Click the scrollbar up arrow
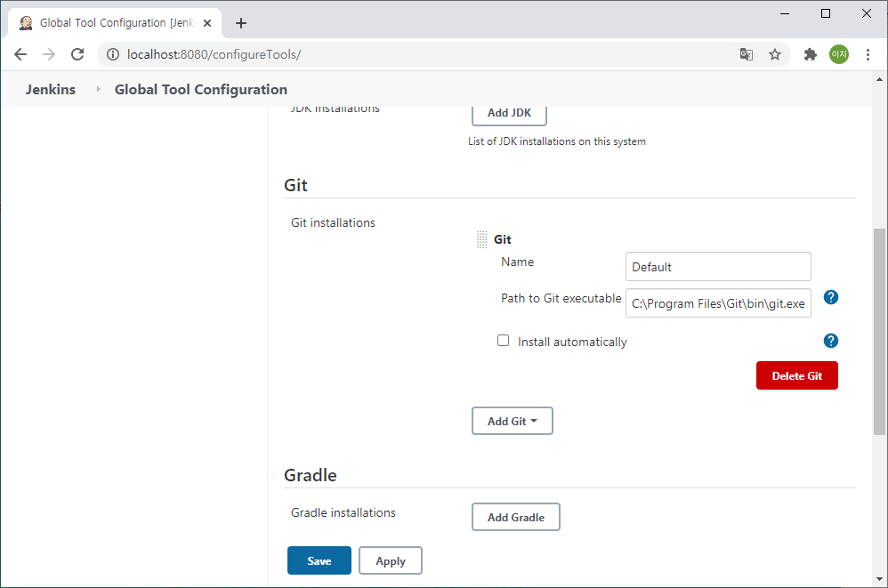888x588 pixels. (x=879, y=79)
